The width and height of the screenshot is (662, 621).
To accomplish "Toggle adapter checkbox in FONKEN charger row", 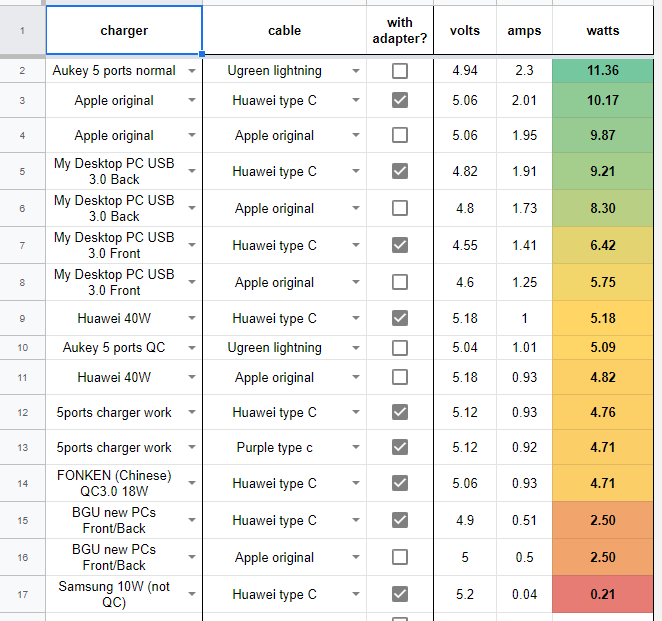I will tap(400, 484).
